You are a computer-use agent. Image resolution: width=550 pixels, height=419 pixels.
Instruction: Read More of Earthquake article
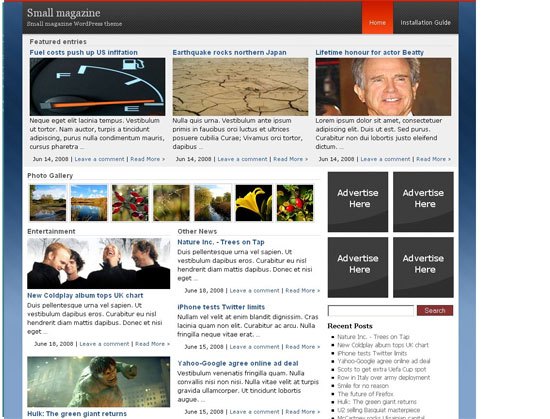click(290, 159)
